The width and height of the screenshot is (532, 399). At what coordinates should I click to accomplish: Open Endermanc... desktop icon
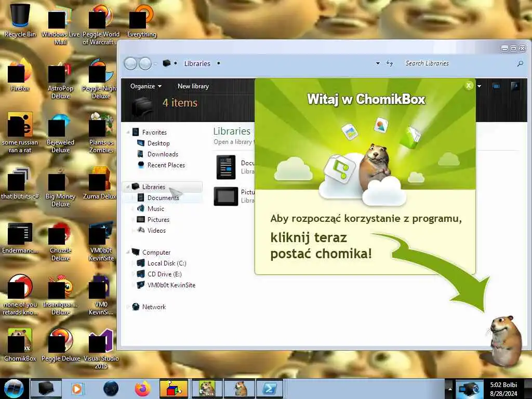[x=20, y=237]
